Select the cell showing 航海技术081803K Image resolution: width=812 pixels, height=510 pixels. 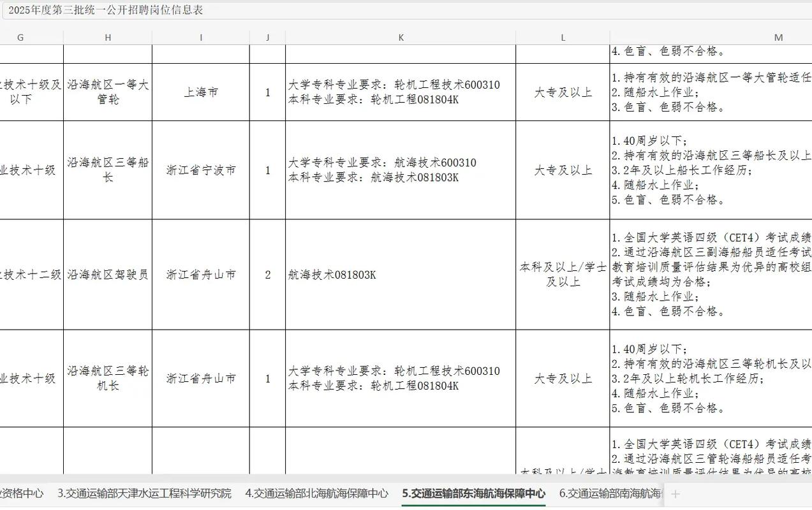pyautogui.click(x=401, y=274)
